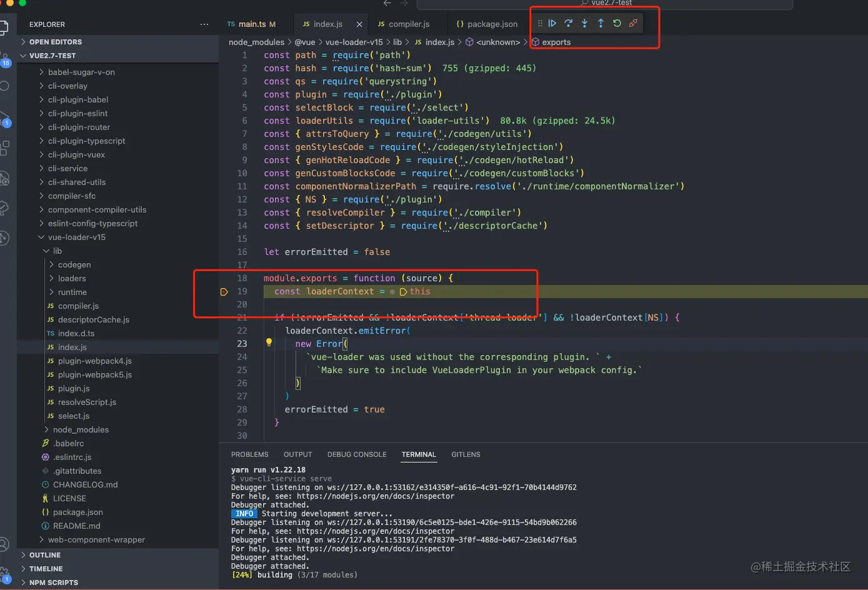Image resolution: width=868 pixels, height=590 pixels.
Task: Open the GITLENS panel tab
Action: click(x=466, y=454)
